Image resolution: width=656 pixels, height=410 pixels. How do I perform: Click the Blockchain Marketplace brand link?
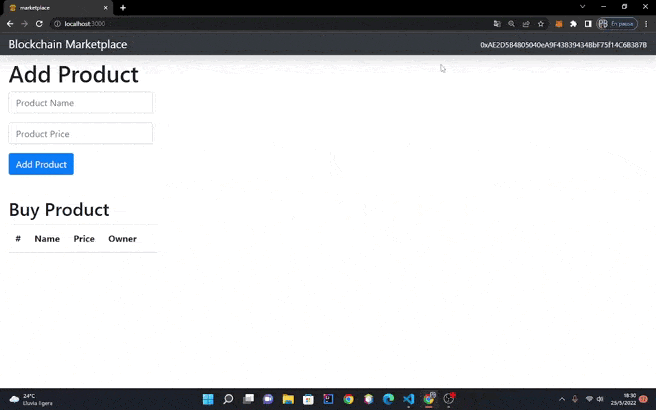(x=68, y=44)
